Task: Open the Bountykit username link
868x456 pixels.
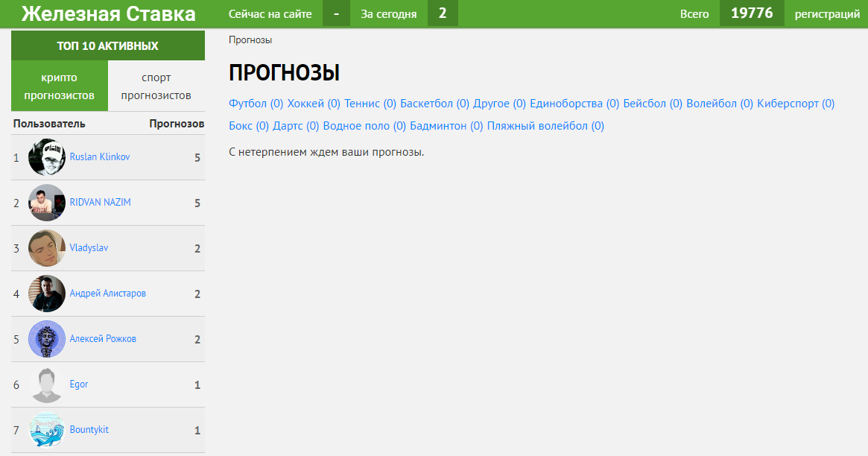Action: coord(89,430)
